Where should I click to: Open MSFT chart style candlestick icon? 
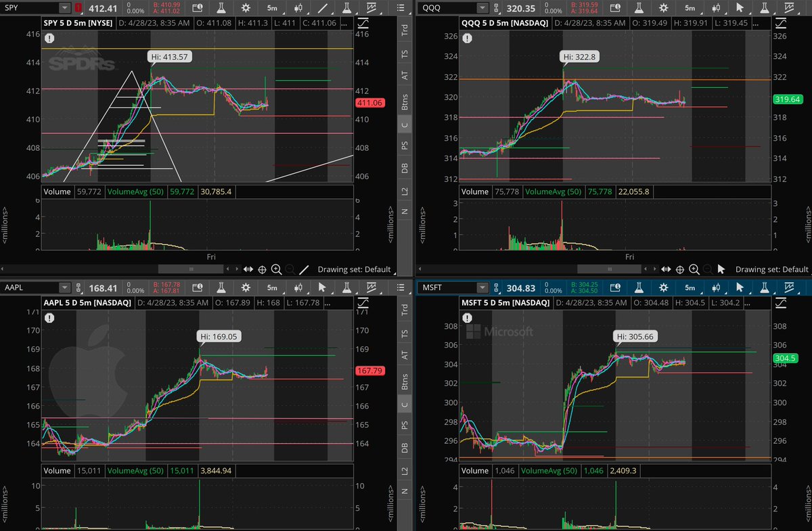click(716, 287)
